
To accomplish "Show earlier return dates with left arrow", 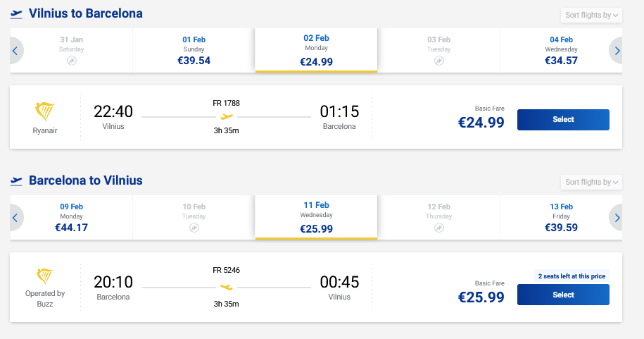I will (x=15, y=218).
